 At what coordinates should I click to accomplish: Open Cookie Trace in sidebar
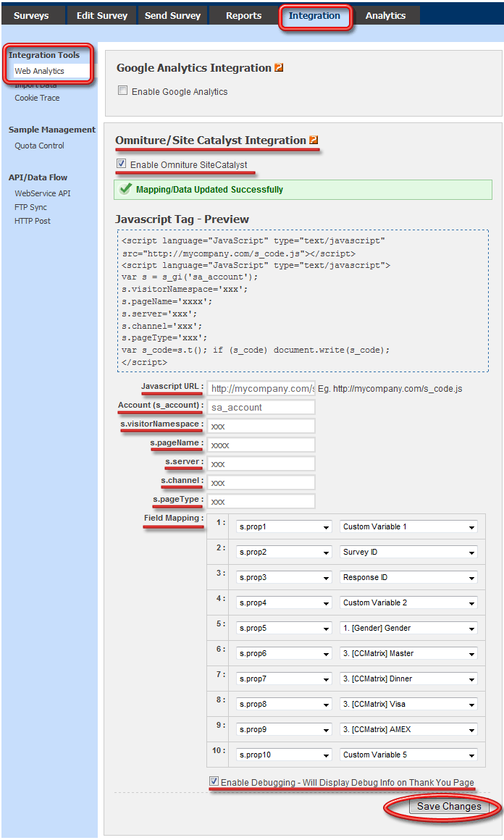[37, 98]
